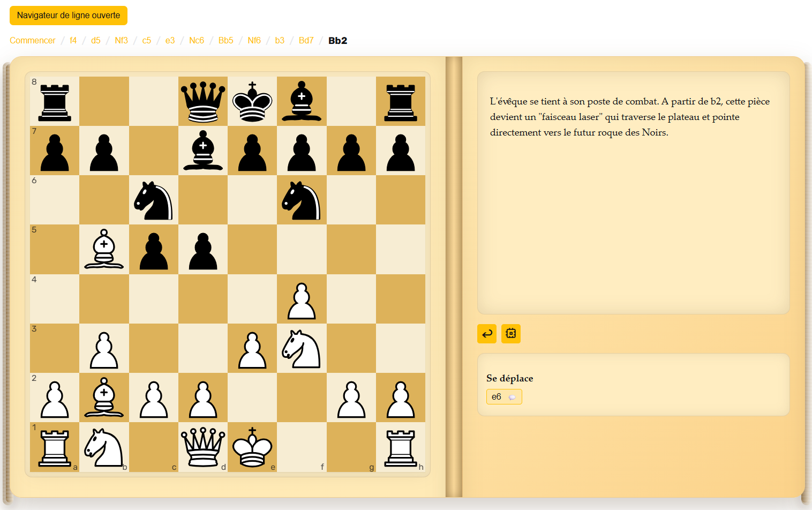Open engine analysis with the chip icon
This screenshot has width=812, height=510.
click(511, 334)
